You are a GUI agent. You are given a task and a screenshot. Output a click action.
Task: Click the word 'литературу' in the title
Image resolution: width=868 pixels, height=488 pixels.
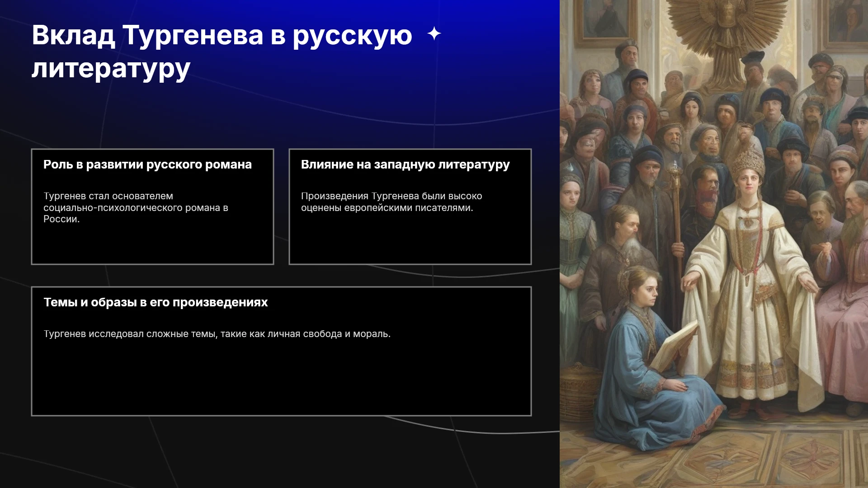[111, 69]
